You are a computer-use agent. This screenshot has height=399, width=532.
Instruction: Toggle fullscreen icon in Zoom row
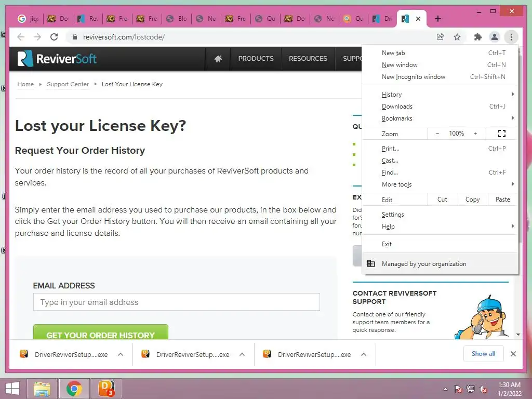click(502, 134)
